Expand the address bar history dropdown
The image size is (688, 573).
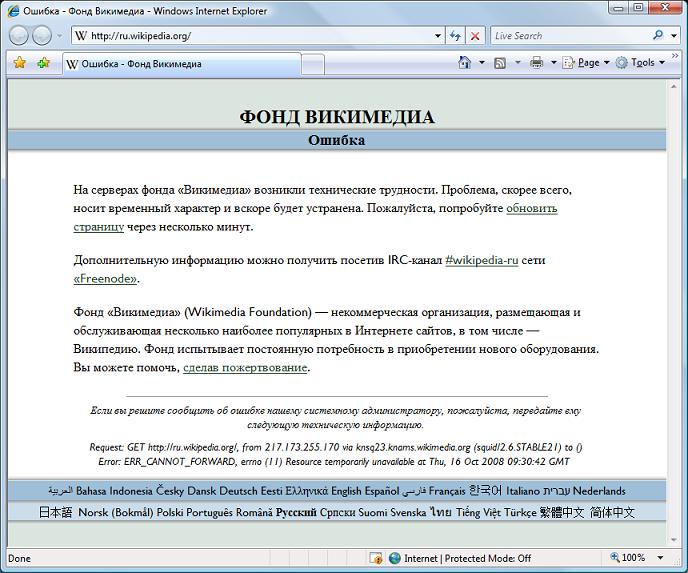[438, 36]
